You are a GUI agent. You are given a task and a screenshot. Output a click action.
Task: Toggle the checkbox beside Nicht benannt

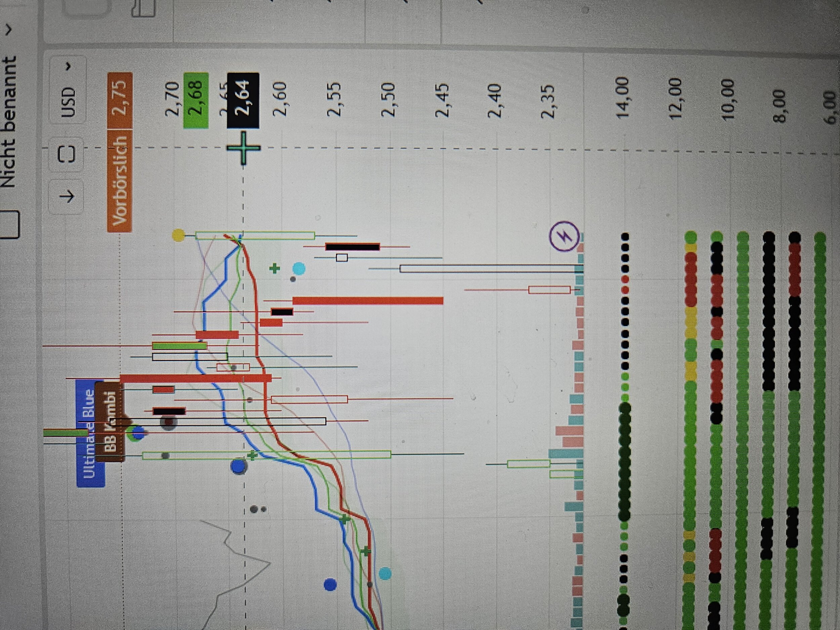click(9, 224)
